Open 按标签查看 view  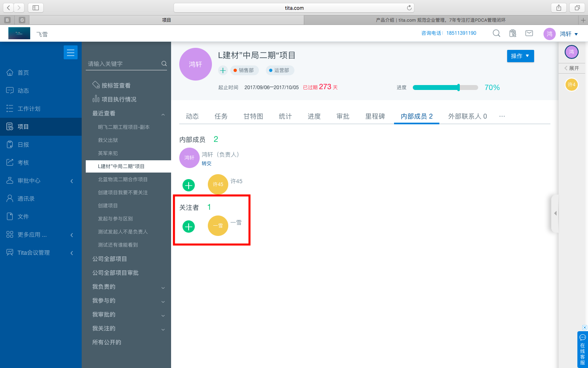[116, 85]
